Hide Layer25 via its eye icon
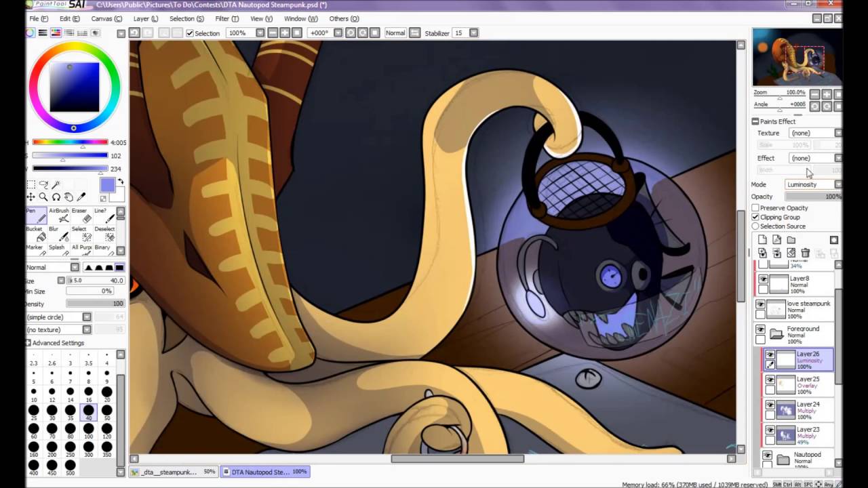The image size is (868, 488). (770, 380)
